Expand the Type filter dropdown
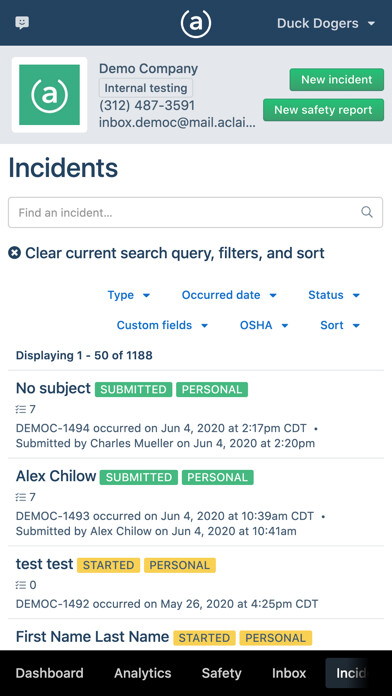 click(x=129, y=295)
